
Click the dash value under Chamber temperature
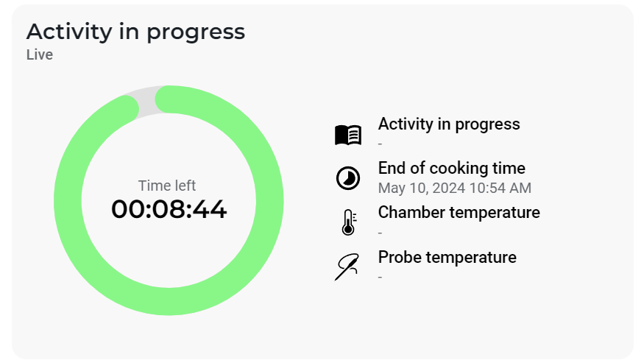tap(380, 232)
